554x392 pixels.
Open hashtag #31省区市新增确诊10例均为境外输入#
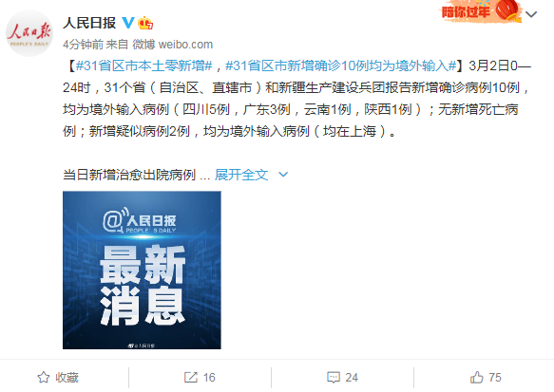tap(341, 65)
